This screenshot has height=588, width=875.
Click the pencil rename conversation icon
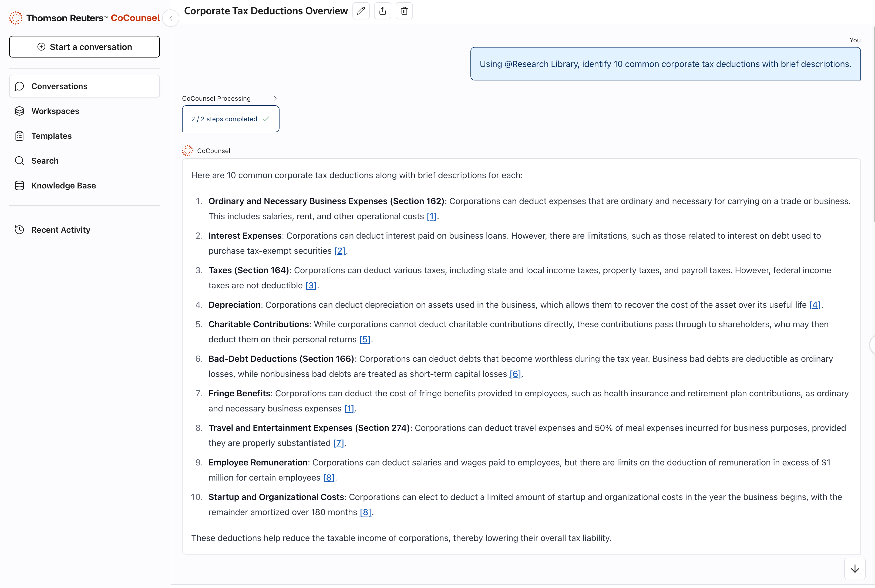361,11
